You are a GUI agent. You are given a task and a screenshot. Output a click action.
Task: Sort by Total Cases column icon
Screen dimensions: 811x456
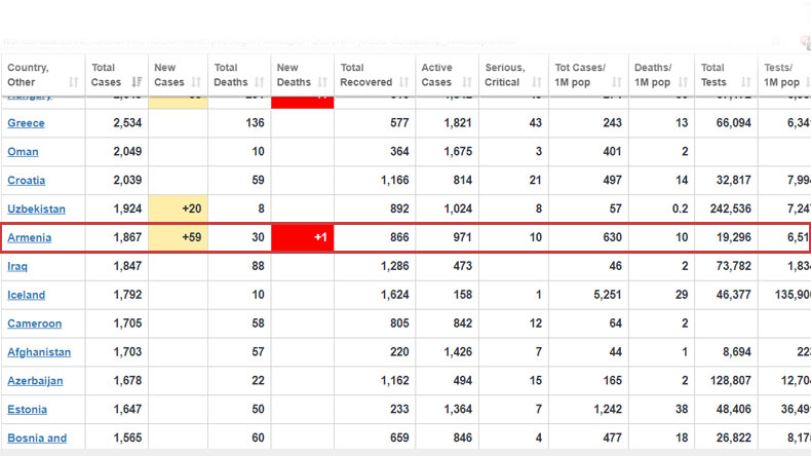point(137,82)
